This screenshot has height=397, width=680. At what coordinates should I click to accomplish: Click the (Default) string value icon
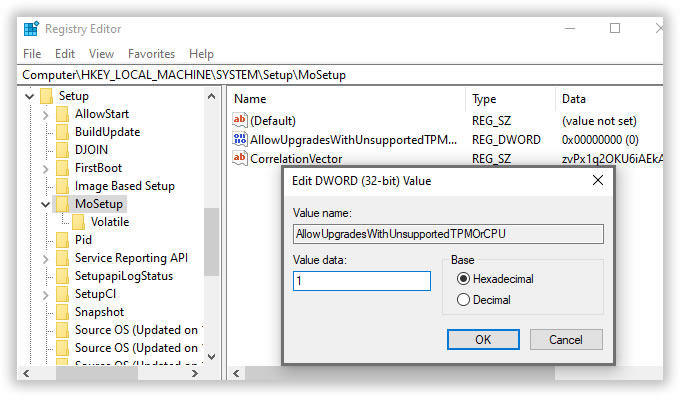click(x=239, y=120)
